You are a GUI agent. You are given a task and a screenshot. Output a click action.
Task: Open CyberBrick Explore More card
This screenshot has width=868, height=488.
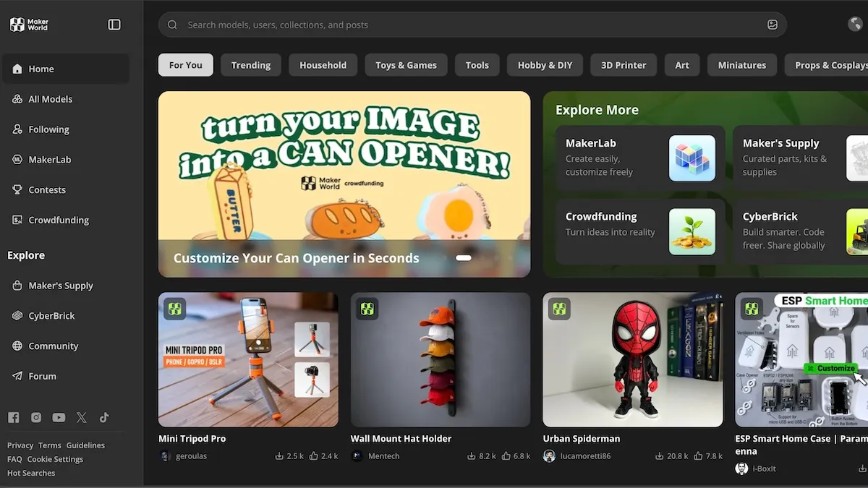pyautogui.click(x=800, y=231)
